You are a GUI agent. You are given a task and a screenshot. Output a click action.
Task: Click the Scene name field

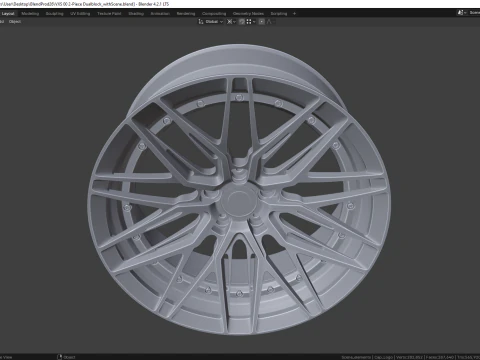pos(474,13)
